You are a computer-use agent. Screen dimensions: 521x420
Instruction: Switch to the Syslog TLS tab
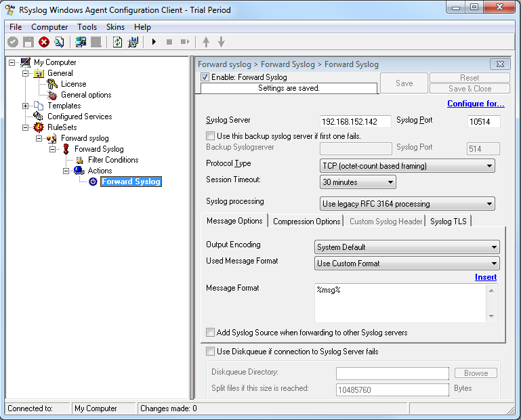coord(449,222)
